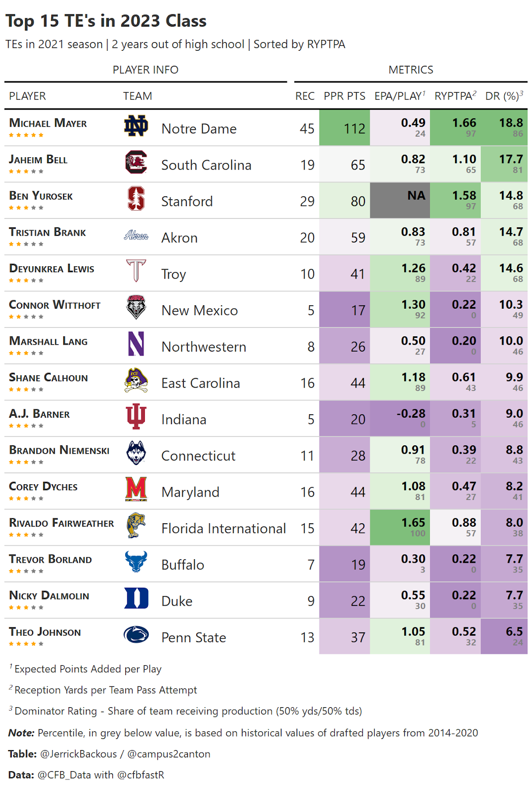Screen dimensions: 532x789
Task: Click the Northwestern N logo
Action: [x=136, y=344]
